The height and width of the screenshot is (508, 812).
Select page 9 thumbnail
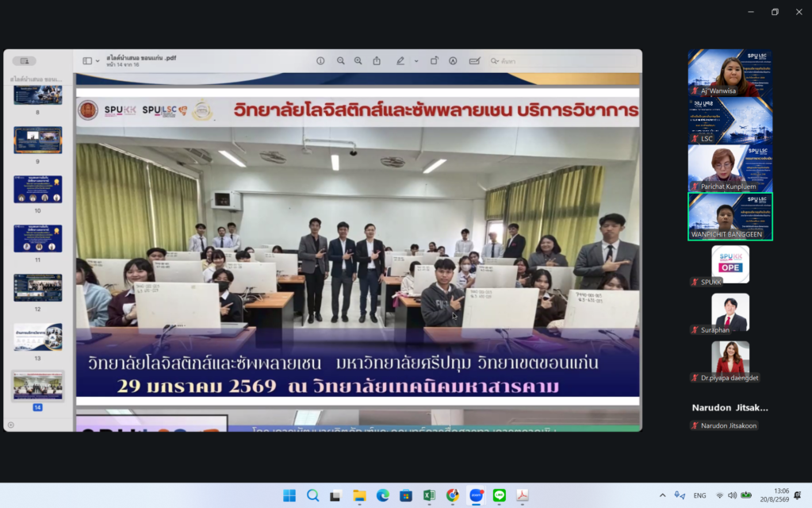pyautogui.click(x=38, y=140)
